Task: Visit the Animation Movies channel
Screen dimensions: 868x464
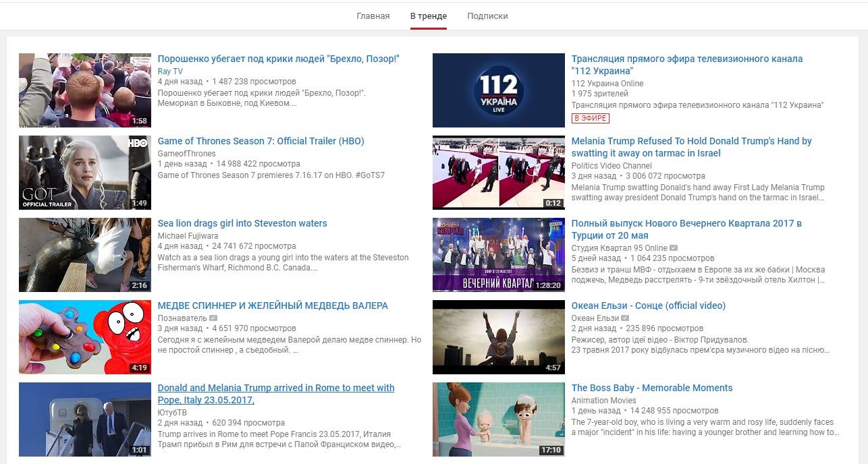Action: (x=604, y=401)
